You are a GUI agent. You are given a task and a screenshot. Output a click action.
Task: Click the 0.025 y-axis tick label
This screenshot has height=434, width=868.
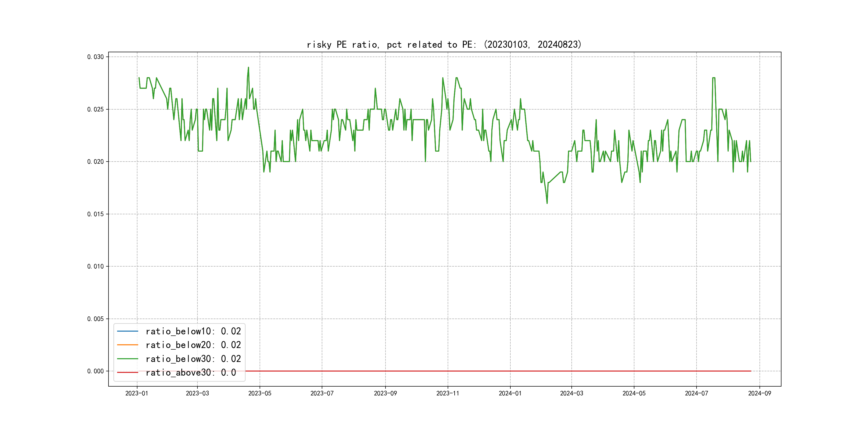pos(95,110)
